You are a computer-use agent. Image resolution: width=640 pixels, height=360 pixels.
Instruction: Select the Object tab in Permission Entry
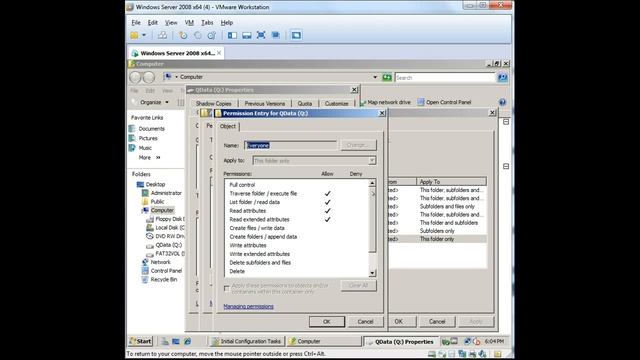[x=228, y=127]
